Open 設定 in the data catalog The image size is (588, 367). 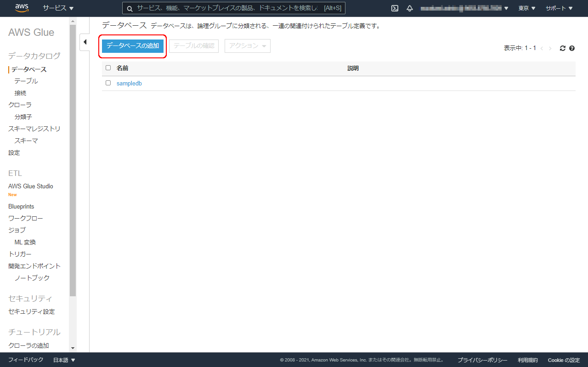[x=14, y=153]
